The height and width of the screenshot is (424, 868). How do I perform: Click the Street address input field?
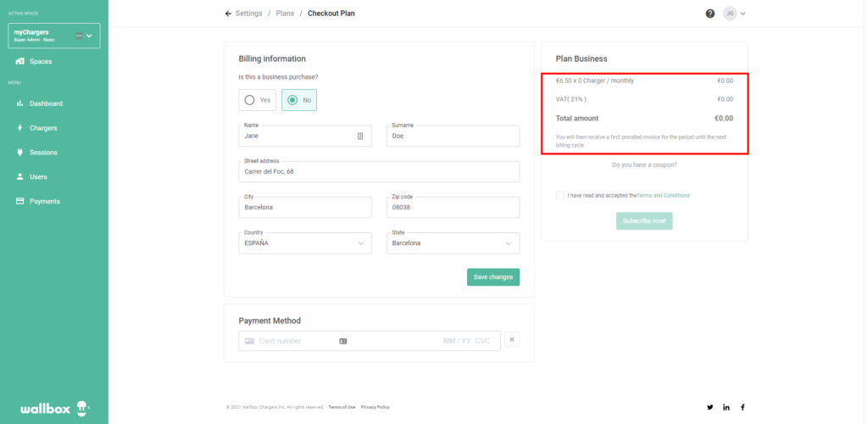coord(379,171)
